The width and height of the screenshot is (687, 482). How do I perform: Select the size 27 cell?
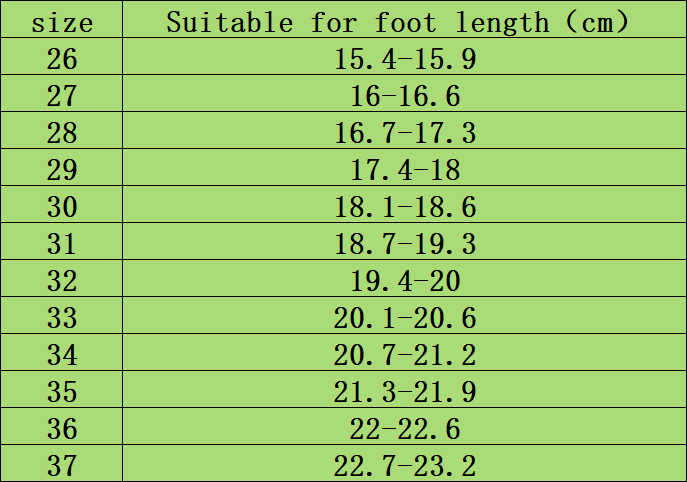(62, 96)
